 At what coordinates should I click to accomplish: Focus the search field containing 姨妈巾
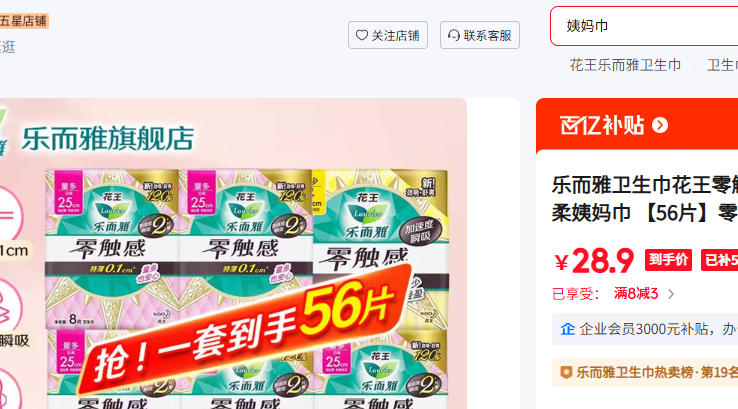point(644,26)
